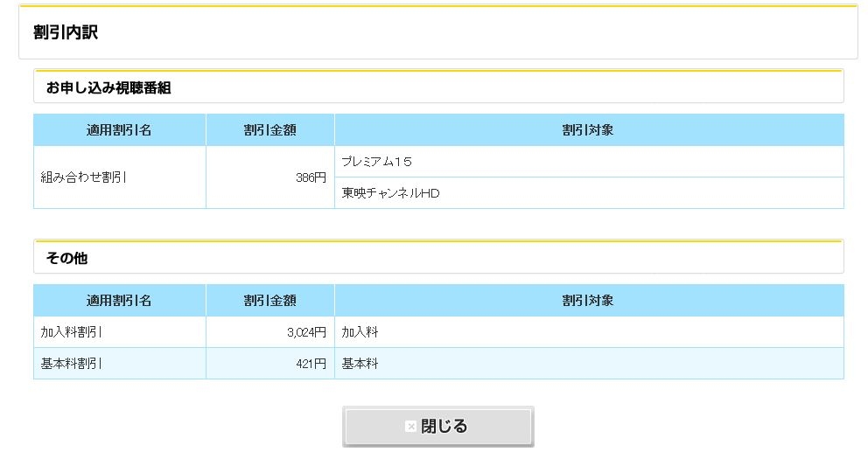Screen dimensions: 868x459
Task: Click the その他 section header
Action: tap(66, 258)
